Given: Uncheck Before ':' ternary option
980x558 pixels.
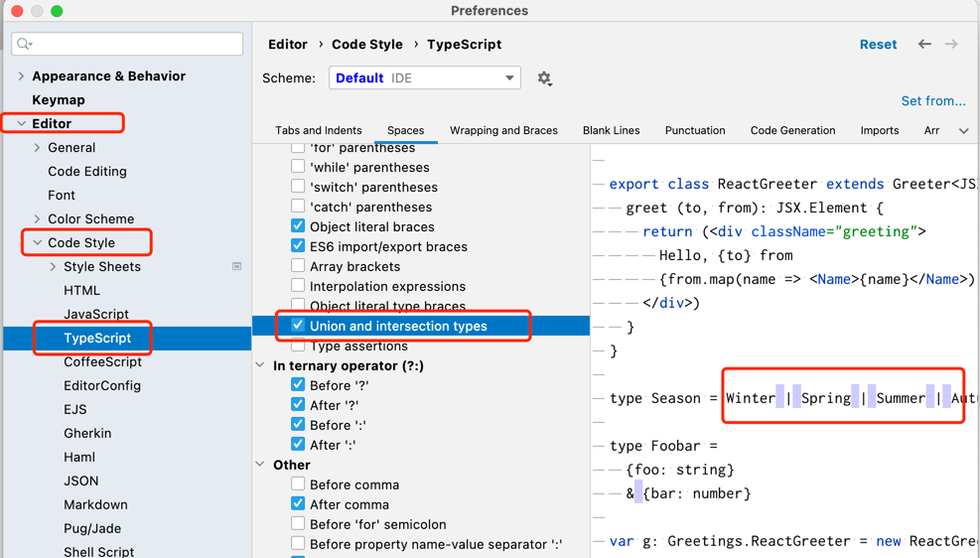Looking at the screenshot, I should point(298,425).
